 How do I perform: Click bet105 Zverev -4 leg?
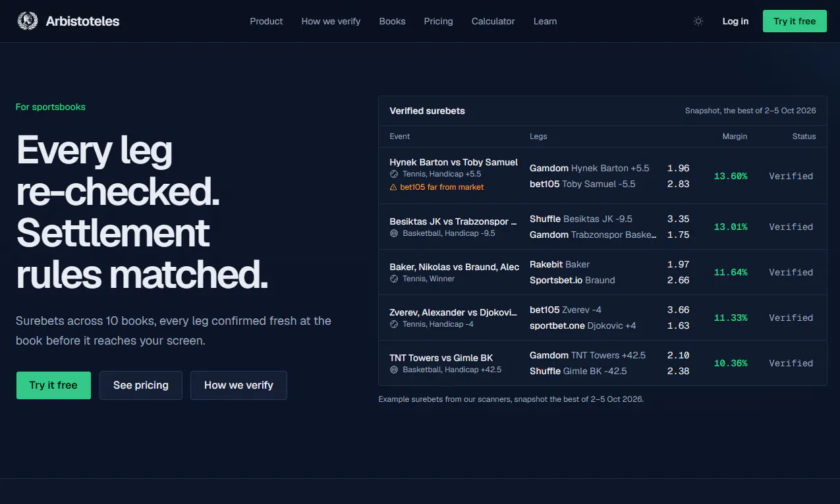565,310
